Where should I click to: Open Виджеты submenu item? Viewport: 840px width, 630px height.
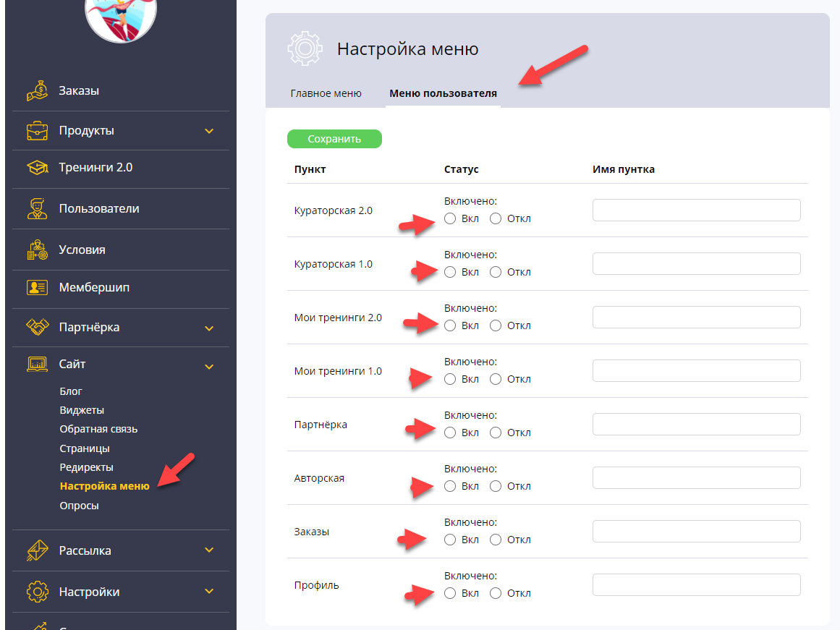point(82,410)
